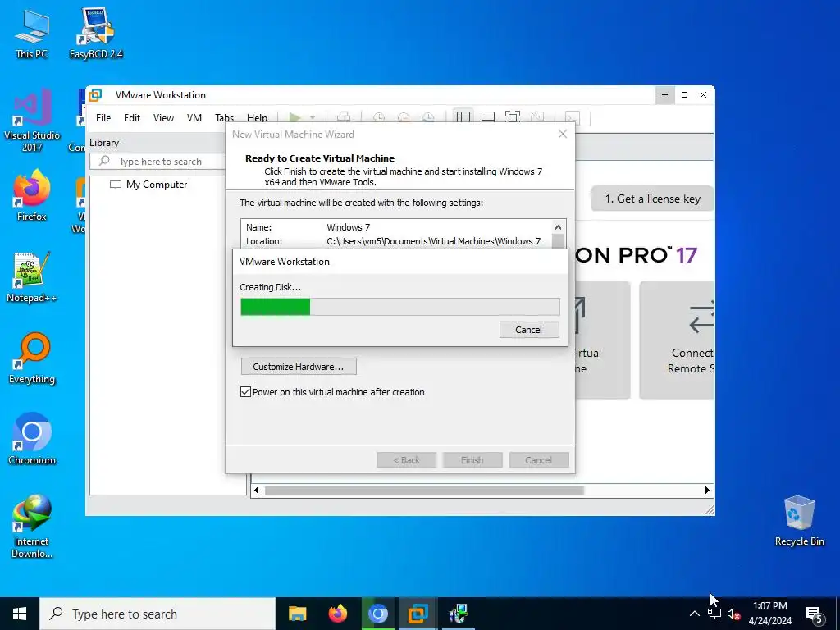Click the Connect Remote Server tile
This screenshot has width=840, height=630.
pos(677,340)
